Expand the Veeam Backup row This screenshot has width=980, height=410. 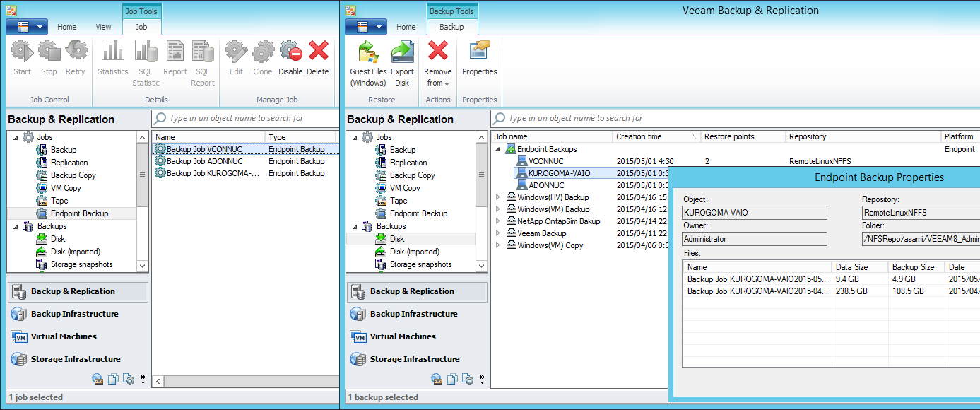pos(498,233)
